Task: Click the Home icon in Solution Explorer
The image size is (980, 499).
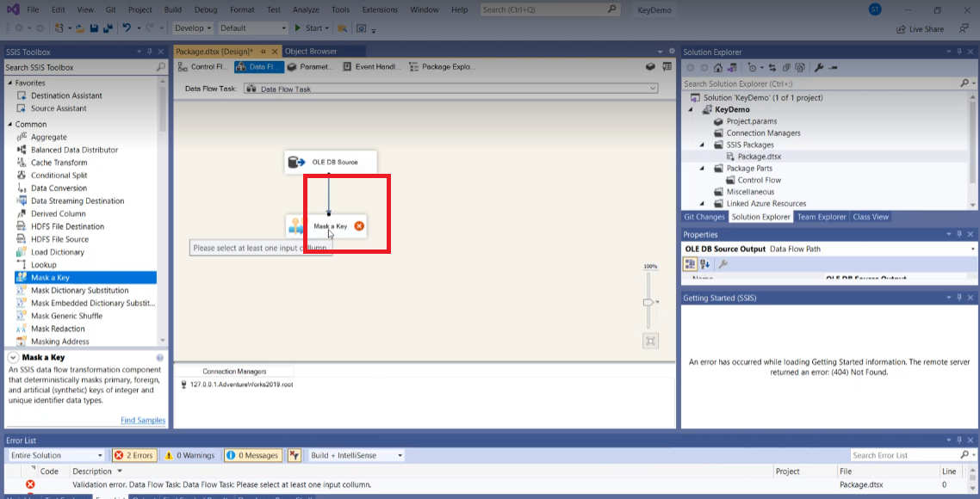Action: [719, 68]
